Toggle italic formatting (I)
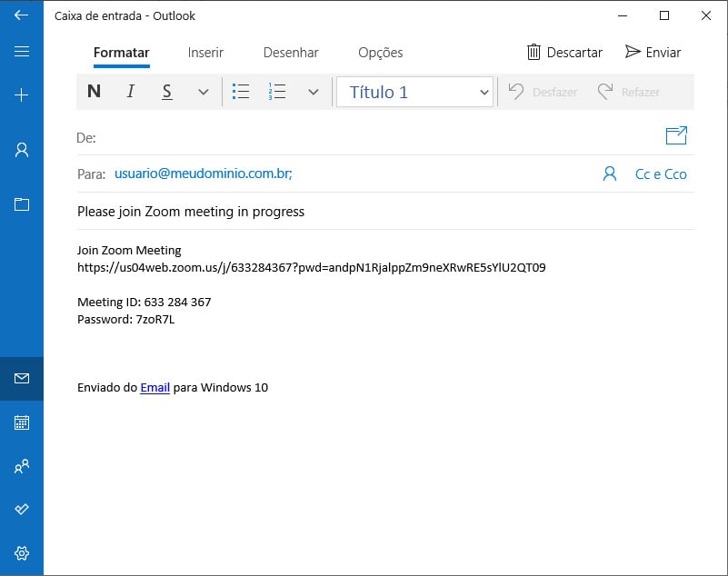 tap(131, 92)
